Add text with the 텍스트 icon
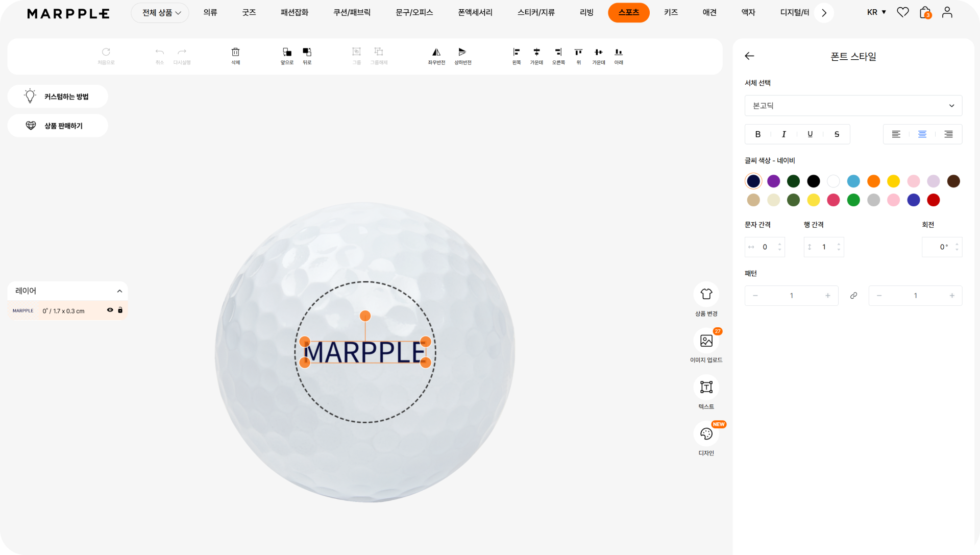Viewport: 980px width, 555px height. [706, 387]
